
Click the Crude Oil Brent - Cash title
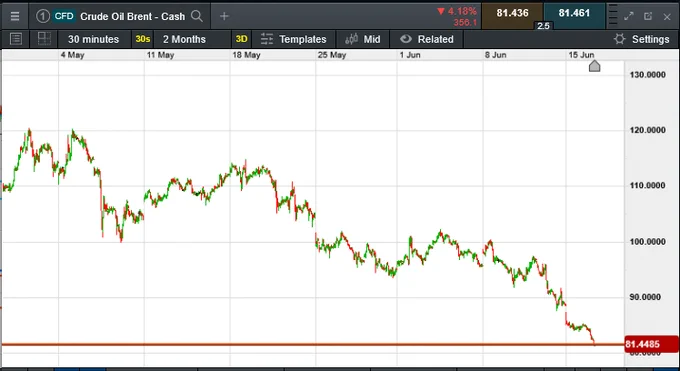coord(132,16)
